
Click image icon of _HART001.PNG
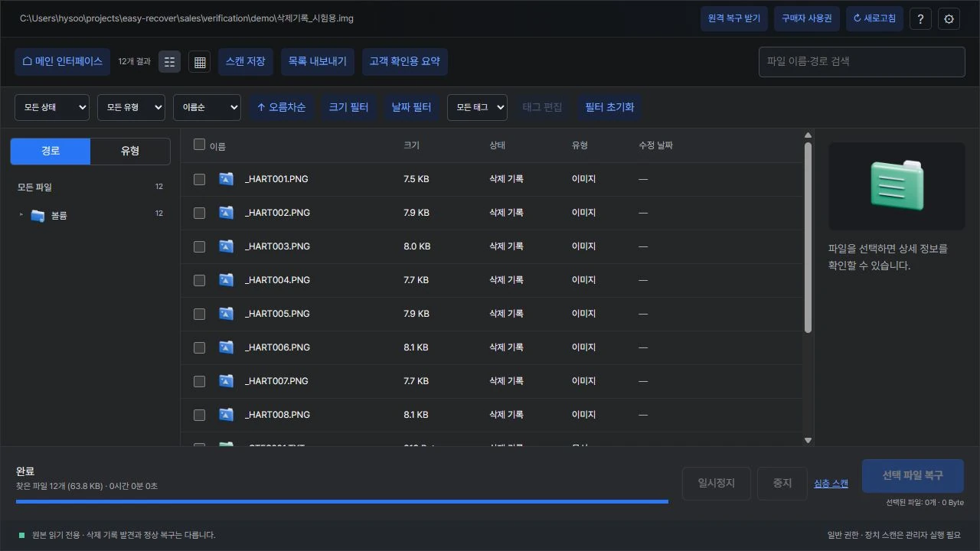pyautogui.click(x=226, y=179)
